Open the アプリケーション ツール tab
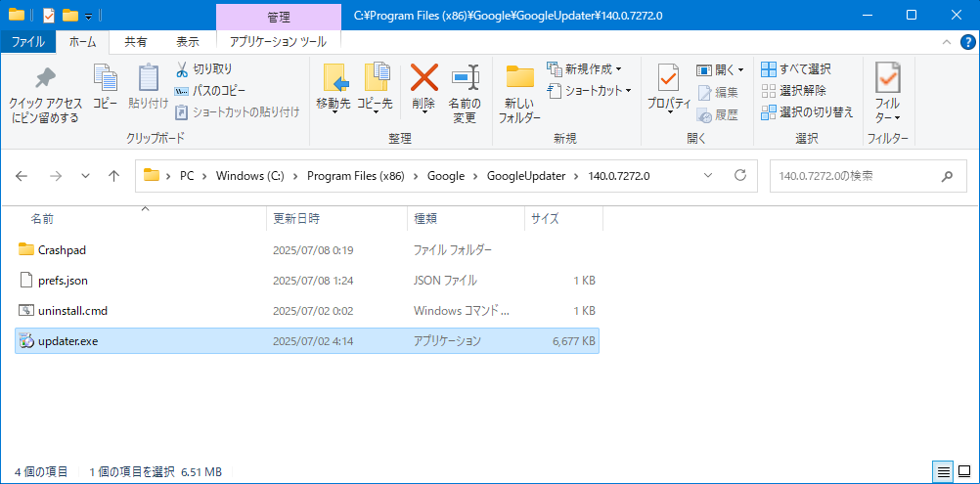Image resolution: width=980 pixels, height=484 pixels. click(278, 42)
